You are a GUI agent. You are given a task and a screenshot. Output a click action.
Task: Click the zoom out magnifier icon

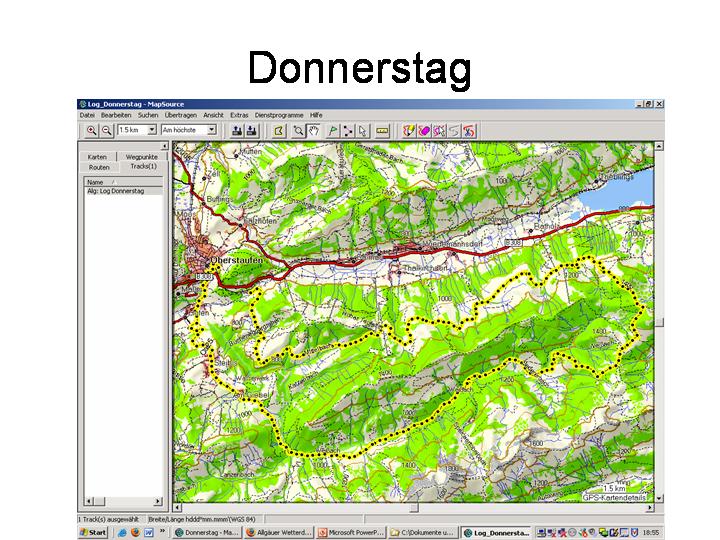pos(105,130)
